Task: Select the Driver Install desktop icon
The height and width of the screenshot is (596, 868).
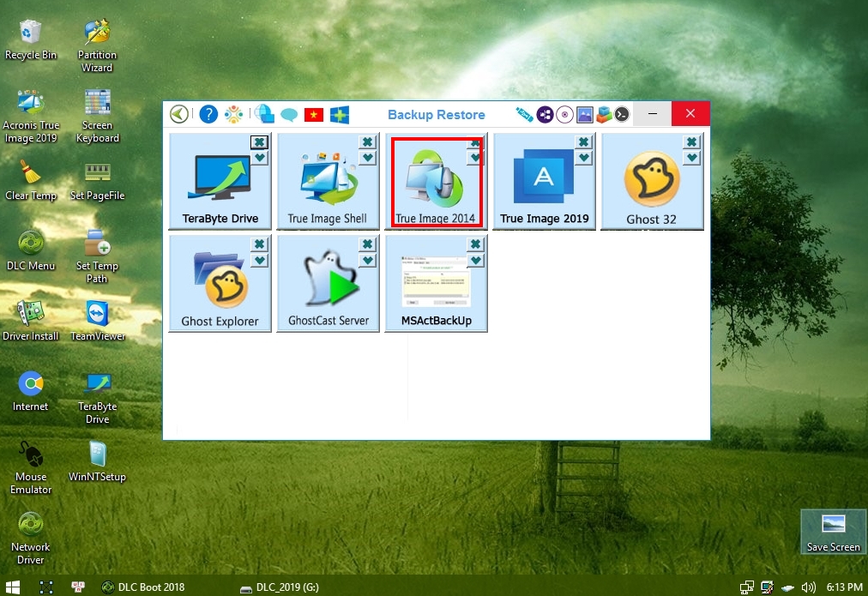Action: [x=30, y=321]
